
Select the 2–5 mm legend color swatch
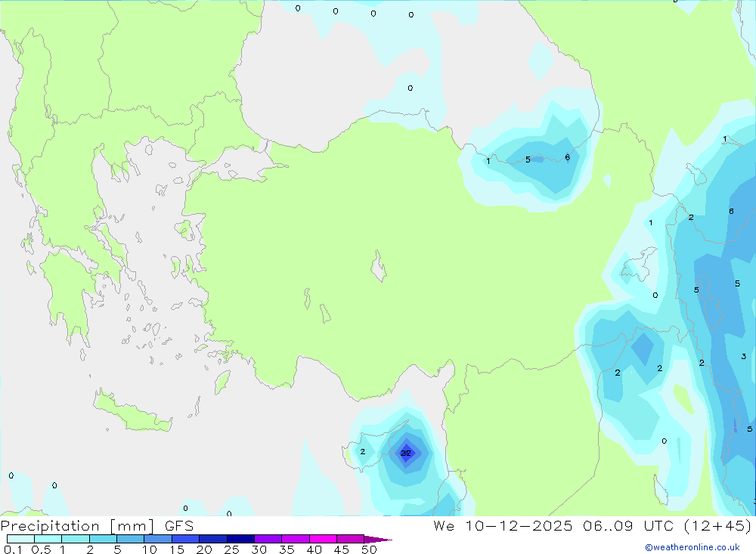103,539
